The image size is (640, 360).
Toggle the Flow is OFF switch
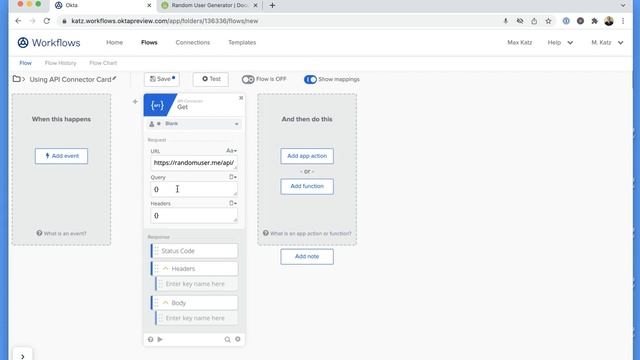(248, 79)
